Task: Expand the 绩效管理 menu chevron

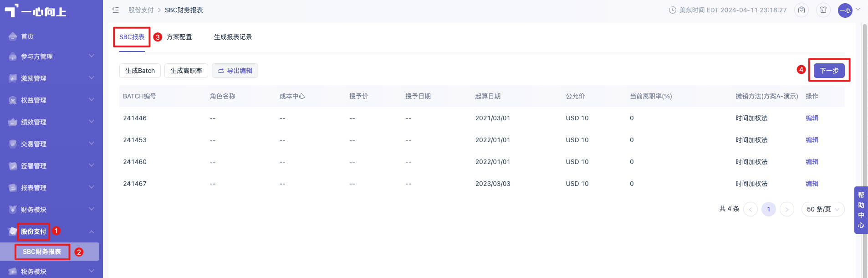Action: pos(92,122)
